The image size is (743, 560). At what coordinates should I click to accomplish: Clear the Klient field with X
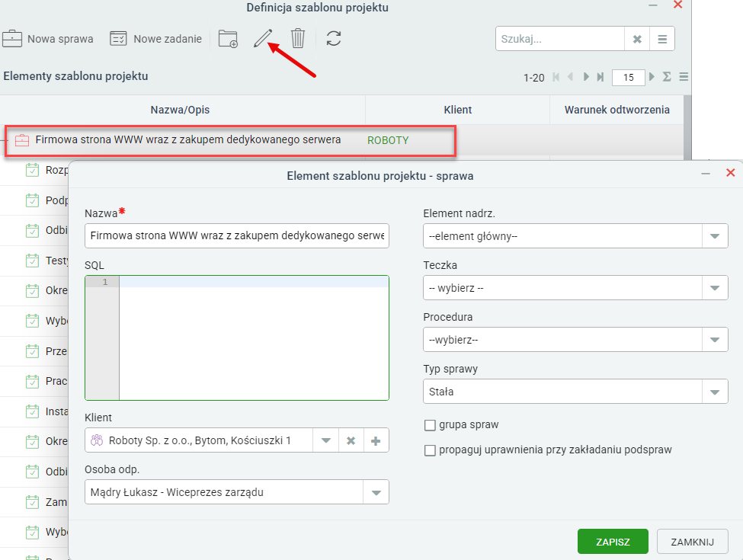coord(351,440)
